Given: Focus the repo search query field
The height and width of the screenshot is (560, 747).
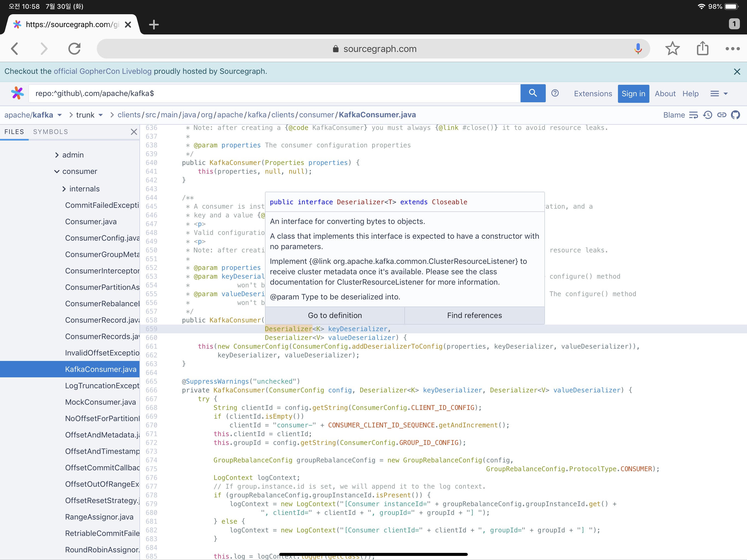Looking at the screenshot, I should click(x=273, y=94).
